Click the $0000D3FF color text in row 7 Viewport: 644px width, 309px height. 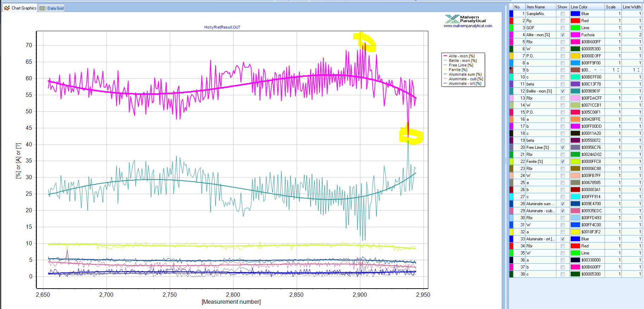(591, 56)
